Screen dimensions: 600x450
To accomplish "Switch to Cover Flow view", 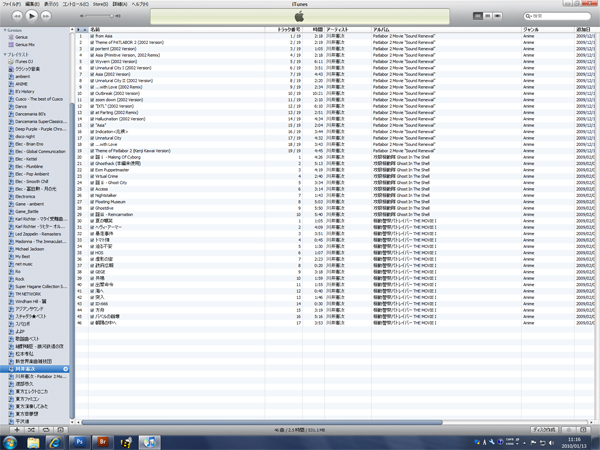I will [x=497, y=16].
